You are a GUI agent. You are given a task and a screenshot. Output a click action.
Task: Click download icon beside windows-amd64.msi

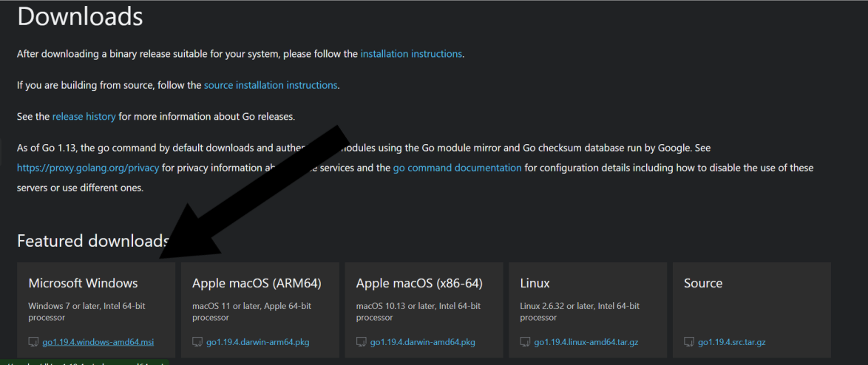(x=33, y=342)
